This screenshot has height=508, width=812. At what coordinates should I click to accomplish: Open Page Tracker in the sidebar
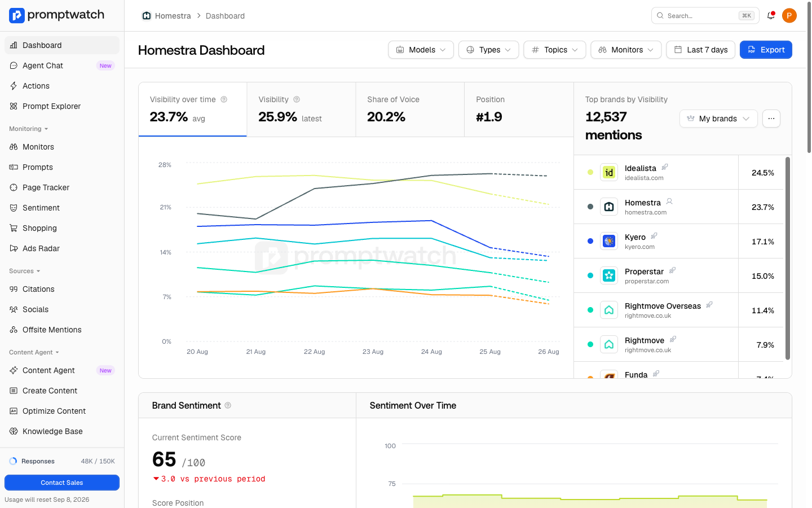click(x=62, y=187)
